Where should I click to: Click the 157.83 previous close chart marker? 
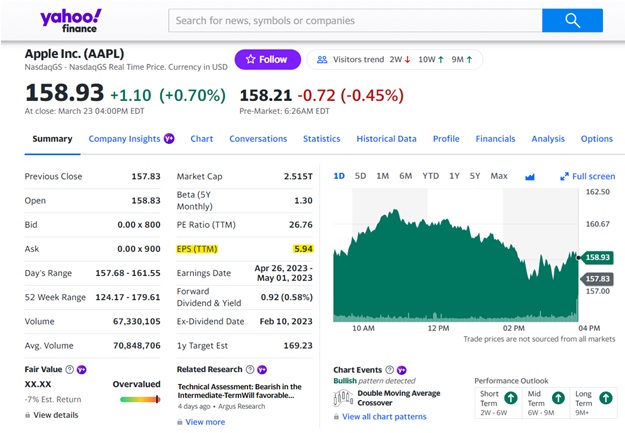[597, 279]
